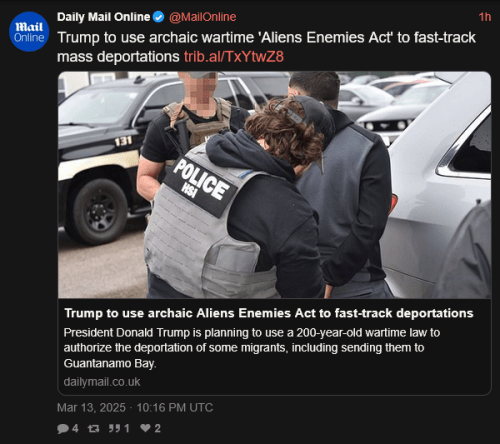Click the 10:16 PM UTC time text
500x444 pixels.
[x=175, y=408]
